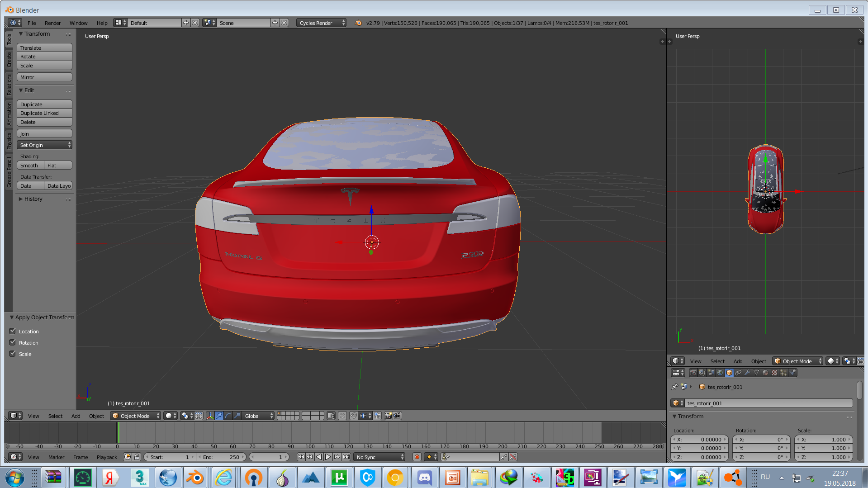
Task: Toggle use preview range clock button
Action: click(x=128, y=457)
